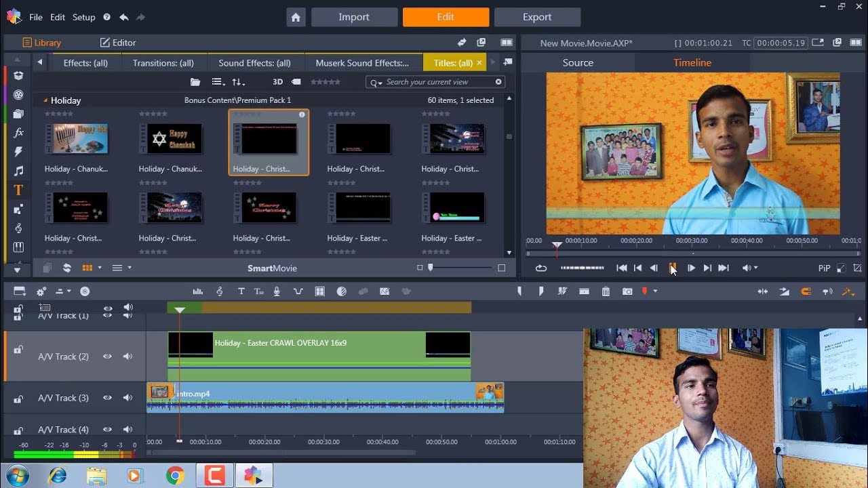Delete the selected clip with trash icon
The height and width of the screenshot is (488, 868).
[x=606, y=291]
